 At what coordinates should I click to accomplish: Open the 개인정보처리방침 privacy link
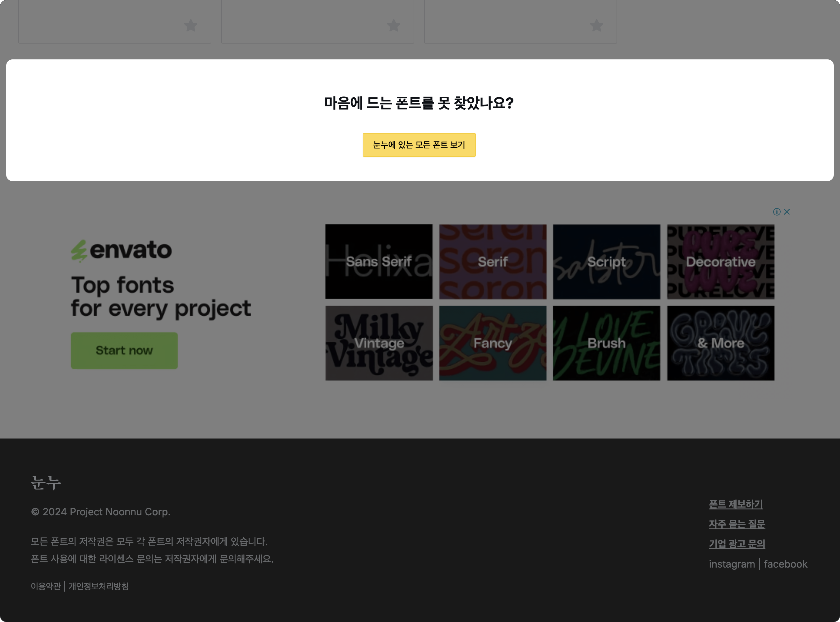click(99, 586)
